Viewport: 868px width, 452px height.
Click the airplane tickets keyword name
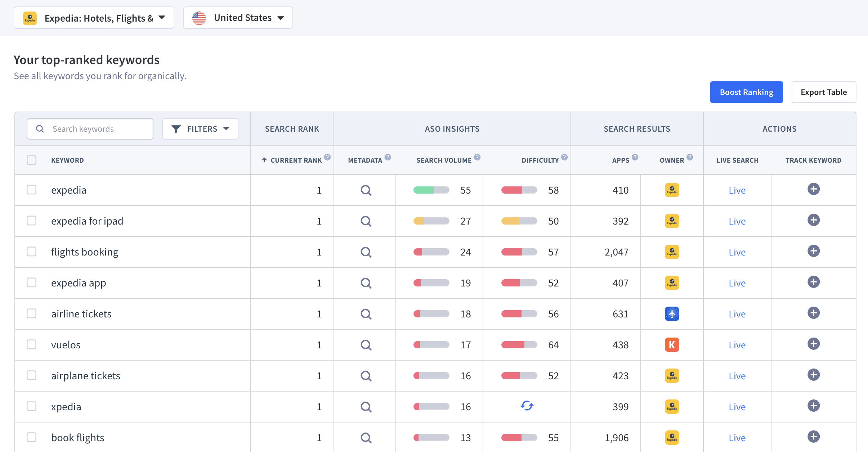pos(86,376)
